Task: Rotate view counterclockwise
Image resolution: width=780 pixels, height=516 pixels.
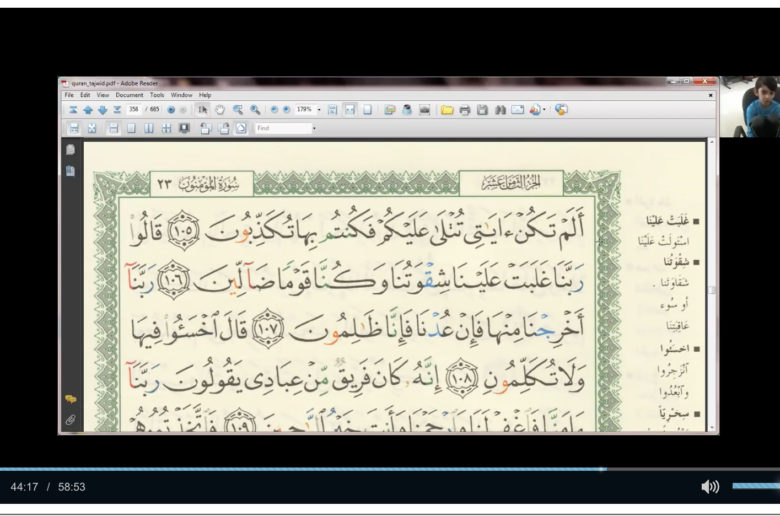Action: click(205, 128)
